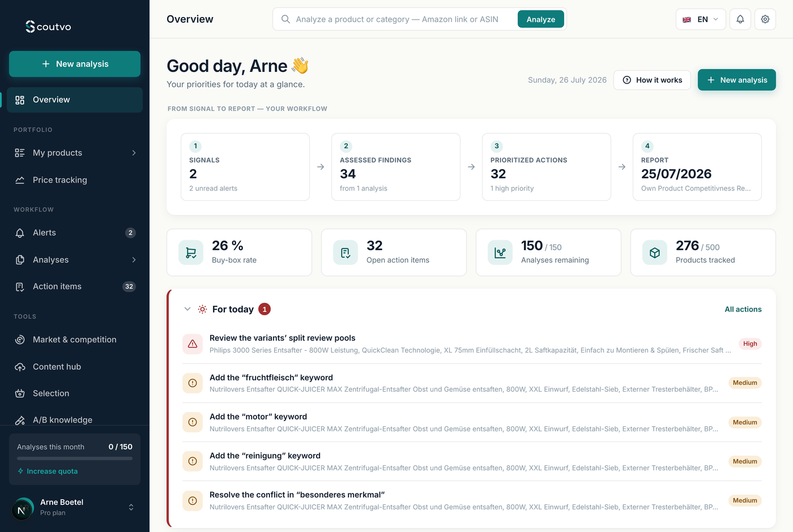Click the My products list icon
The height and width of the screenshot is (532, 793).
[x=20, y=153]
